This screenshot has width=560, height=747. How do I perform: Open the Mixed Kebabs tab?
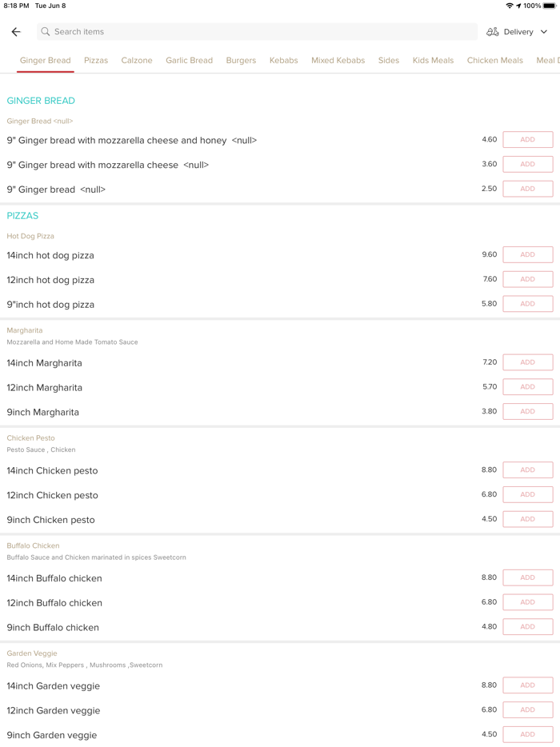tap(338, 61)
